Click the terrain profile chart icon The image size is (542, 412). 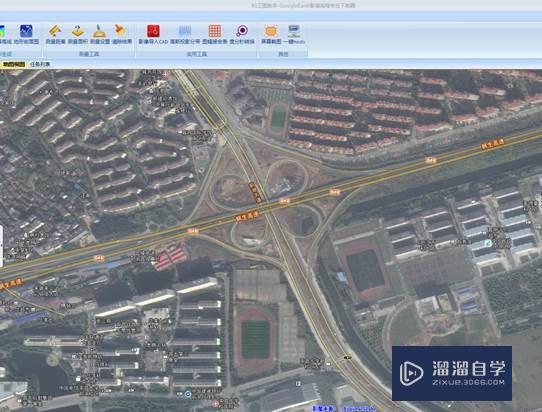[x=26, y=31]
